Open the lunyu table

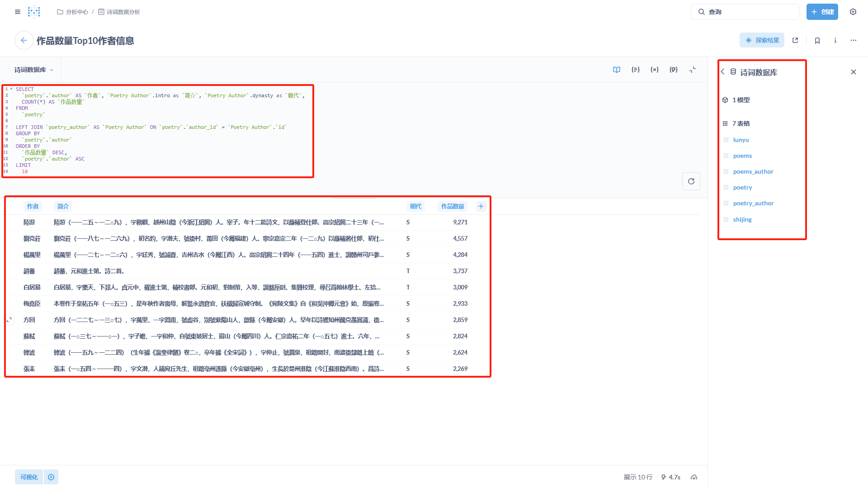[x=741, y=140]
